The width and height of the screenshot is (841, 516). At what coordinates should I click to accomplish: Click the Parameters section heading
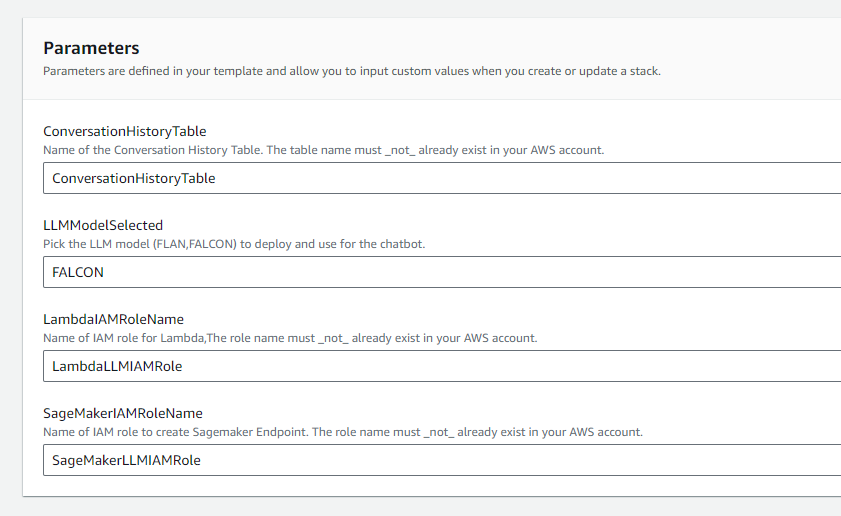(91, 48)
